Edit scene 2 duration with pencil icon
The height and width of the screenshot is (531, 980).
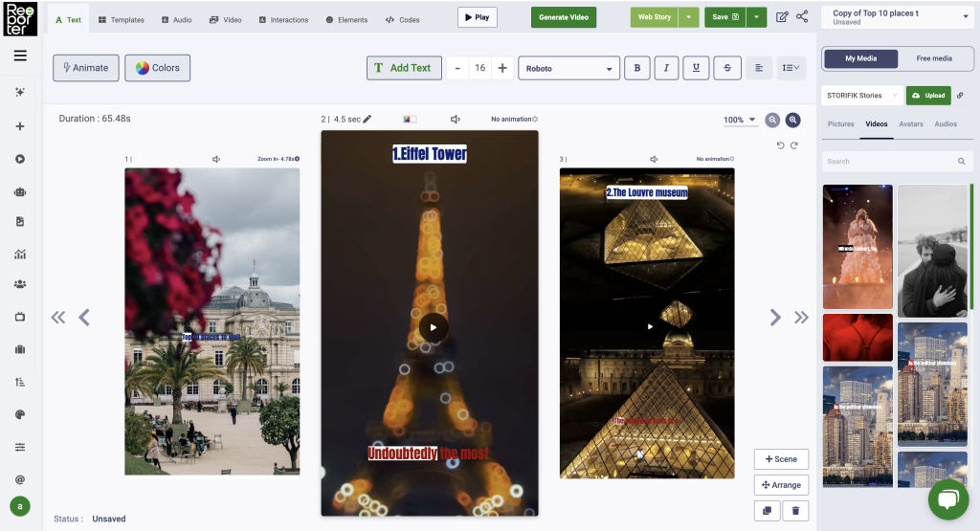coord(367,119)
